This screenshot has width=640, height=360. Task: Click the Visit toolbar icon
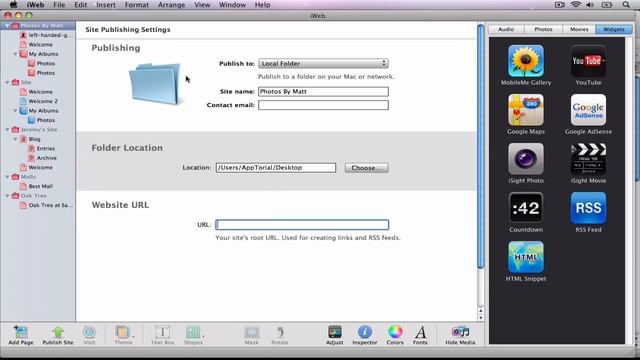pyautogui.click(x=89, y=335)
